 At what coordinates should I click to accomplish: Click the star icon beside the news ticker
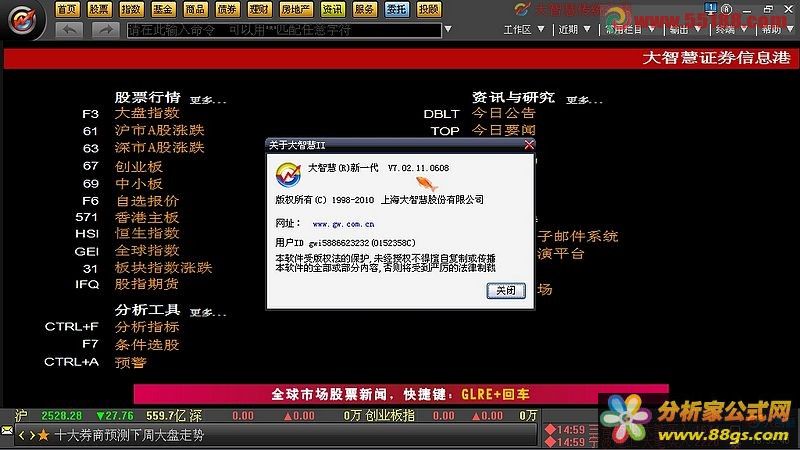[43, 435]
